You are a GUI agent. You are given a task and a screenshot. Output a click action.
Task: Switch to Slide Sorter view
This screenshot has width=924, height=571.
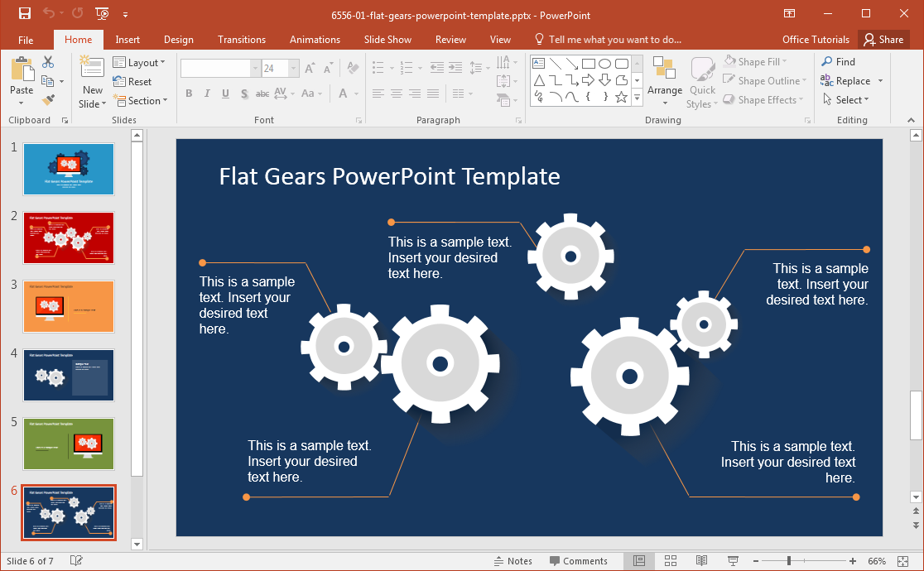[671, 561]
